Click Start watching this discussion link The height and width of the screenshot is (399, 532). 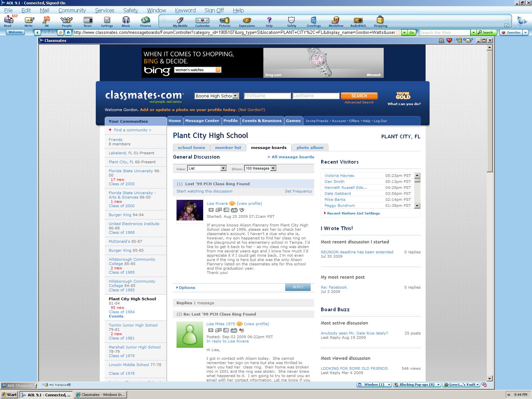click(204, 191)
